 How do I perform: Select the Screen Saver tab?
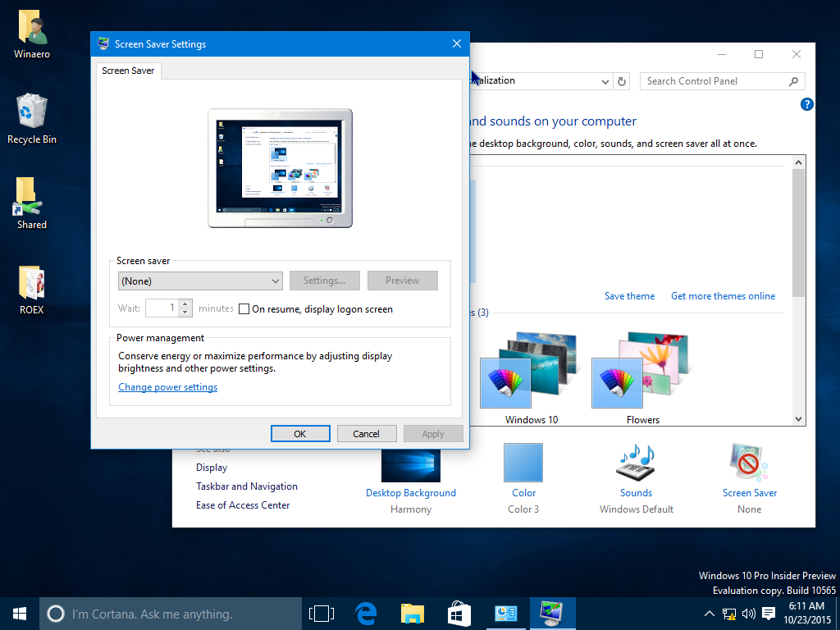[129, 71]
